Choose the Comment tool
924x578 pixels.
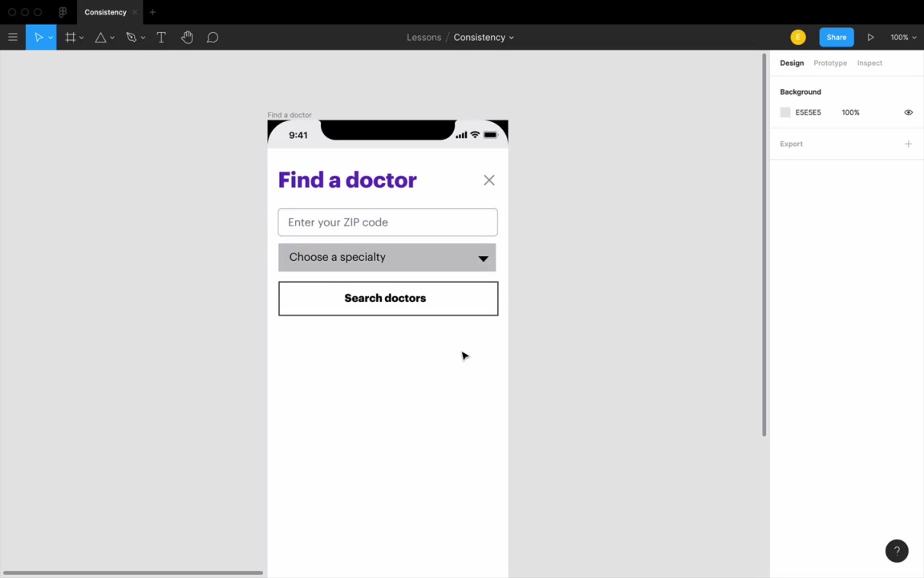pos(213,37)
